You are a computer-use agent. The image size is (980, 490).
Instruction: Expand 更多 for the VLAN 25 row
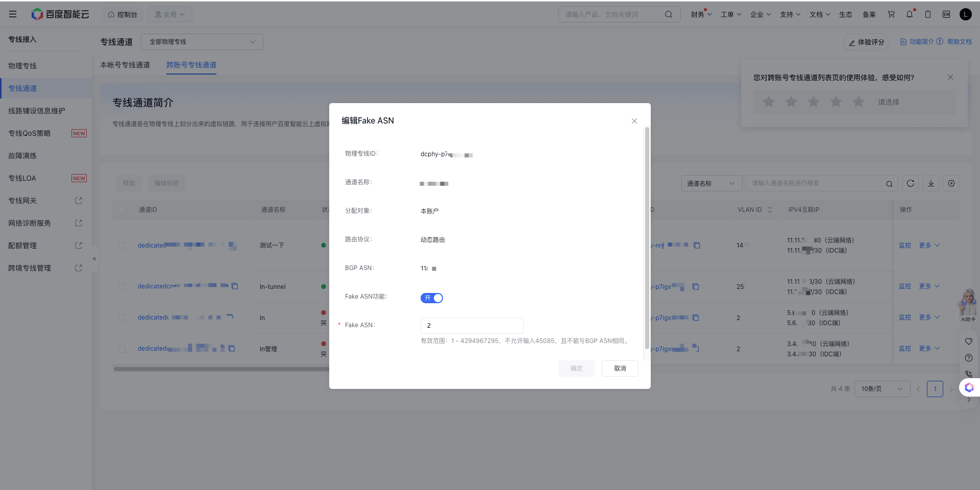[929, 286]
